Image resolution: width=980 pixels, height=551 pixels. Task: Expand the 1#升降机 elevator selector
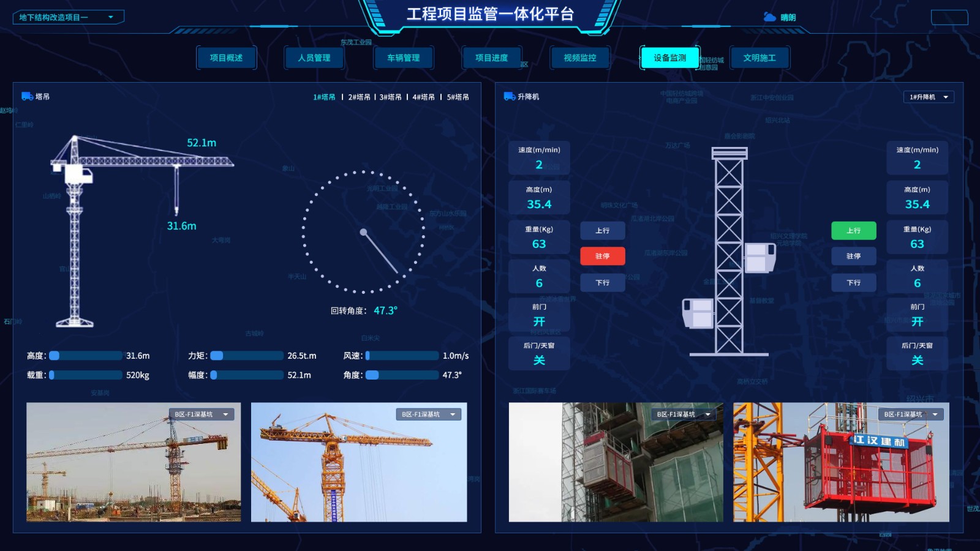pos(929,97)
